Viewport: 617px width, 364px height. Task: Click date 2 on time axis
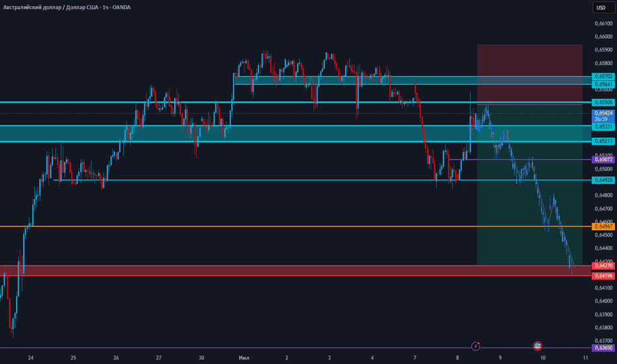(x=287, y=357)
